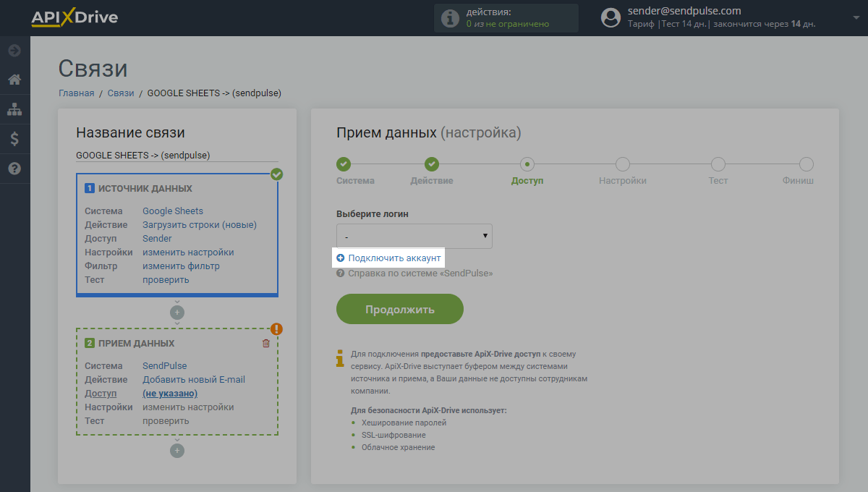Click help icon beside SendPulse reference
Image resolution: width=868 pixels, height=492 pixels.
coord(341,273)
